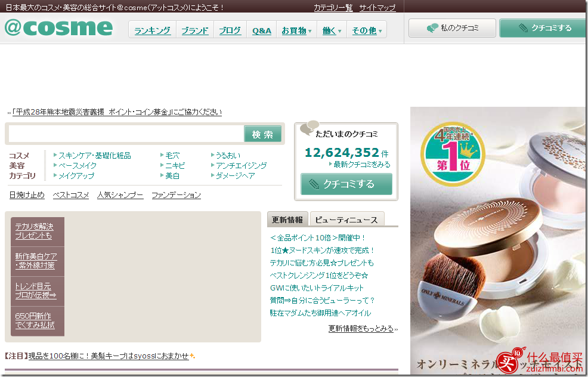Select the 毛穴 concern link
Image resolution: width=588 pixels, height=377 pixels.
172,155
